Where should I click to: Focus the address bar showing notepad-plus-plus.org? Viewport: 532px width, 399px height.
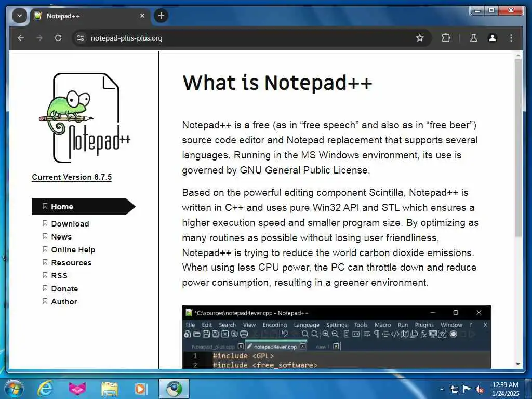(x=251, y=38)
